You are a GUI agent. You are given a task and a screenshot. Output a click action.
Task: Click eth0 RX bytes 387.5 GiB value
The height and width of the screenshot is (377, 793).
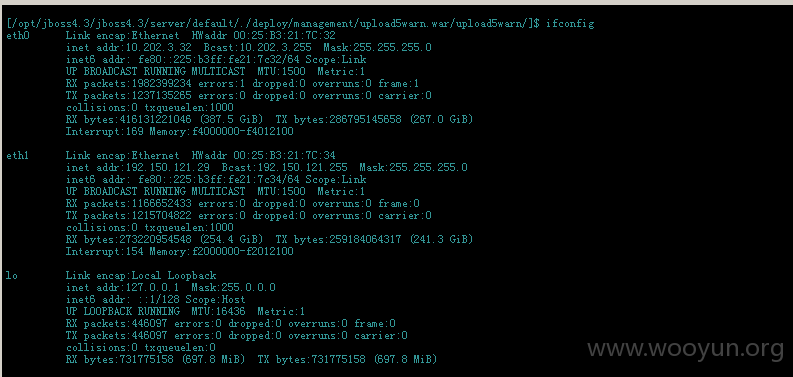pos(231,119)
